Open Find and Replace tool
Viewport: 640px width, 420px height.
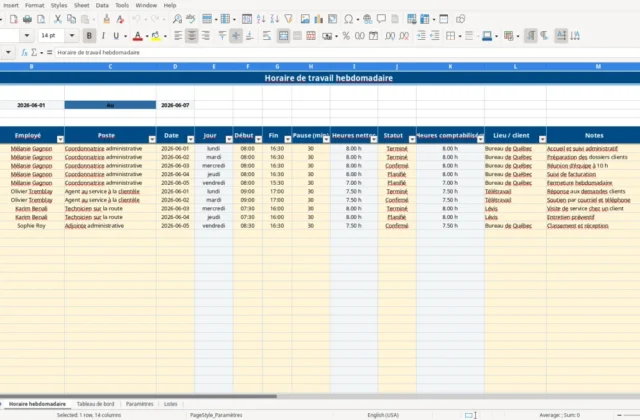[177, 19]
